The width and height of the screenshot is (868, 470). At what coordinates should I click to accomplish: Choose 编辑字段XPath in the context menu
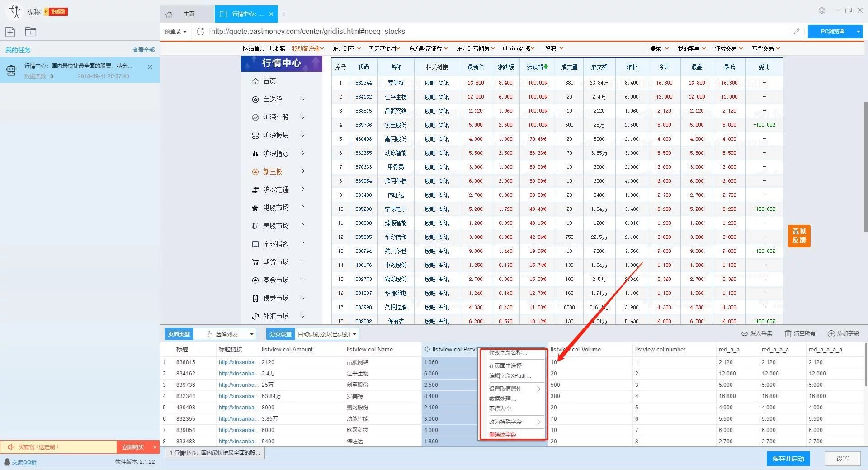pos(509,376)
